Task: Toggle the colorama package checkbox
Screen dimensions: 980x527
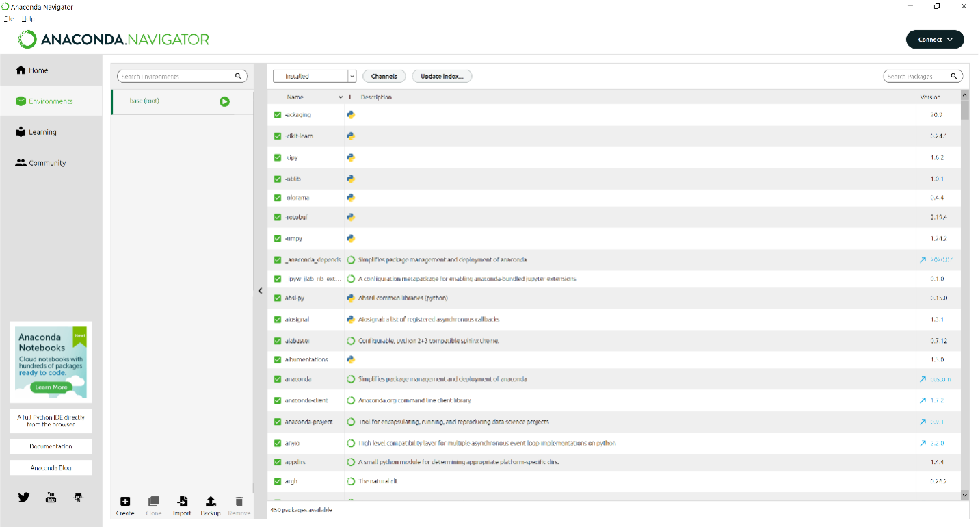Action: pos(278,198)
